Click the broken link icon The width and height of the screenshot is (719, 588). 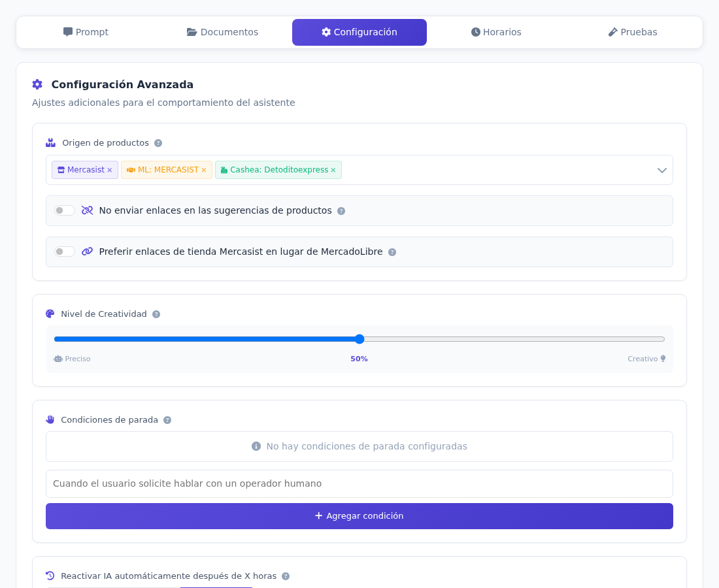[x=87, y=210]
